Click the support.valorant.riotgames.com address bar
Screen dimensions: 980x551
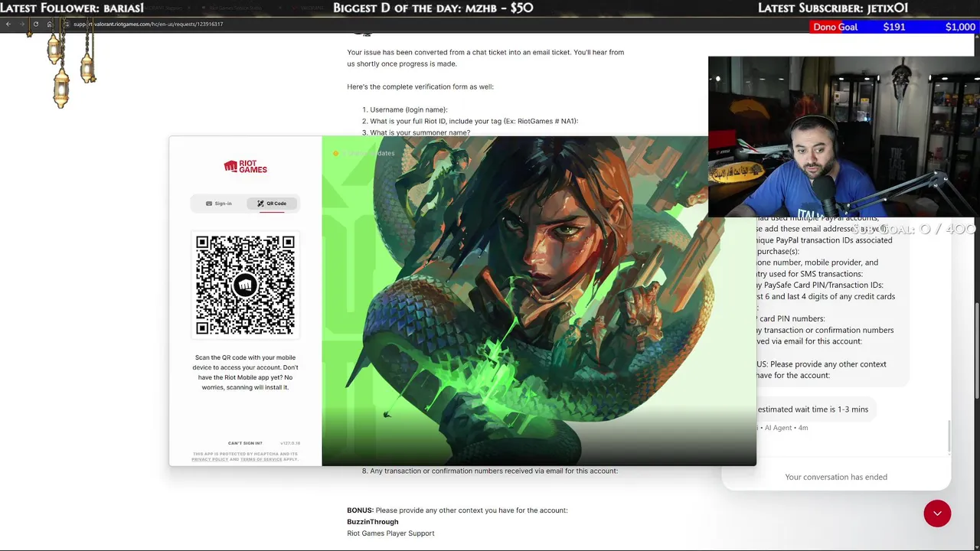tap(148, 24)
